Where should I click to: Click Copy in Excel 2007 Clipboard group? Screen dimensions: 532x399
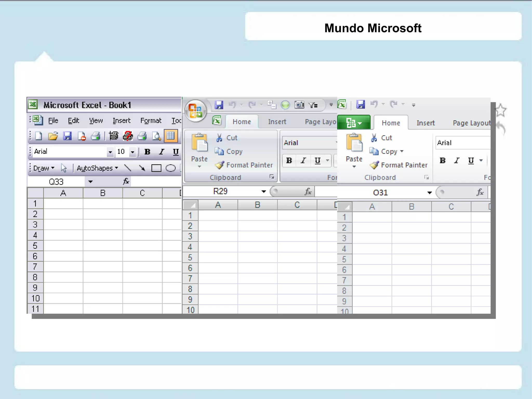[x=229, y=151]
